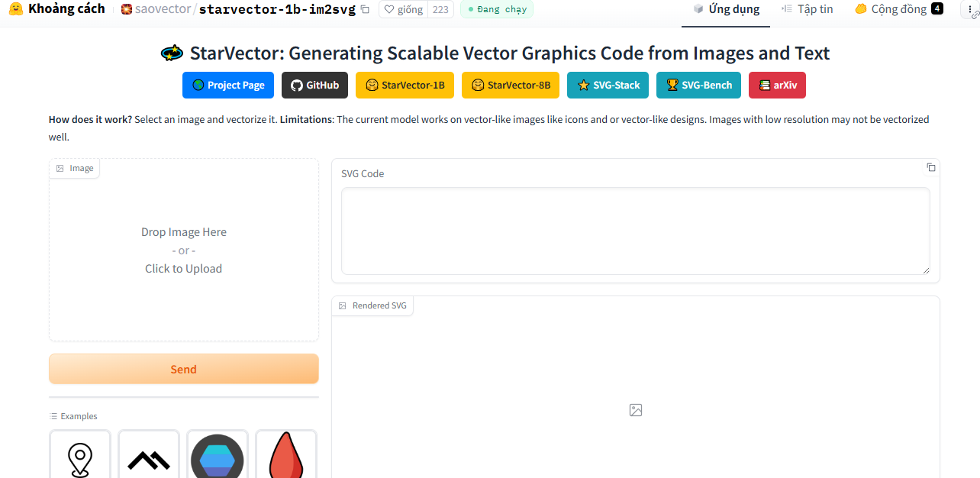Viewport: 980px width, 478px height.
Task: Open the Tập tin tab
Action: (808, 10)
